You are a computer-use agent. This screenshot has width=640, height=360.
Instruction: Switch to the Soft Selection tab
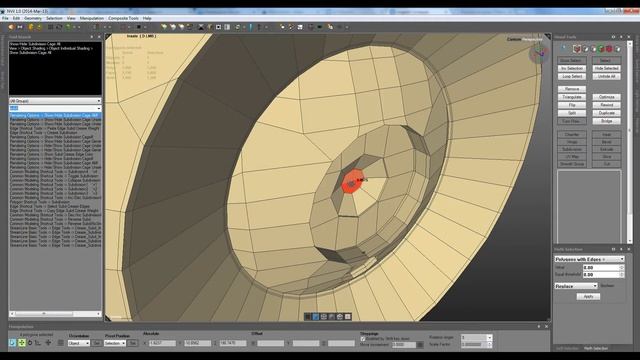(568, 348)
